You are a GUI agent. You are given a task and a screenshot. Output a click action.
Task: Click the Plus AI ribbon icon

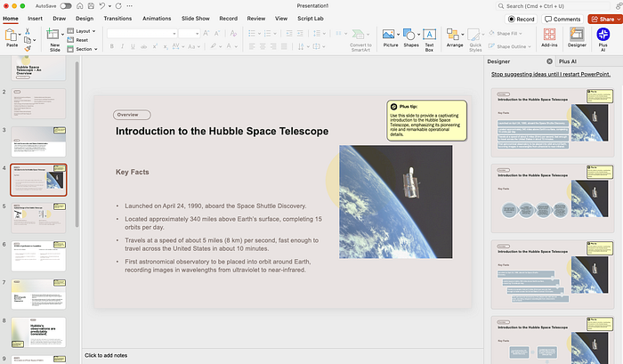coord(604,36)
